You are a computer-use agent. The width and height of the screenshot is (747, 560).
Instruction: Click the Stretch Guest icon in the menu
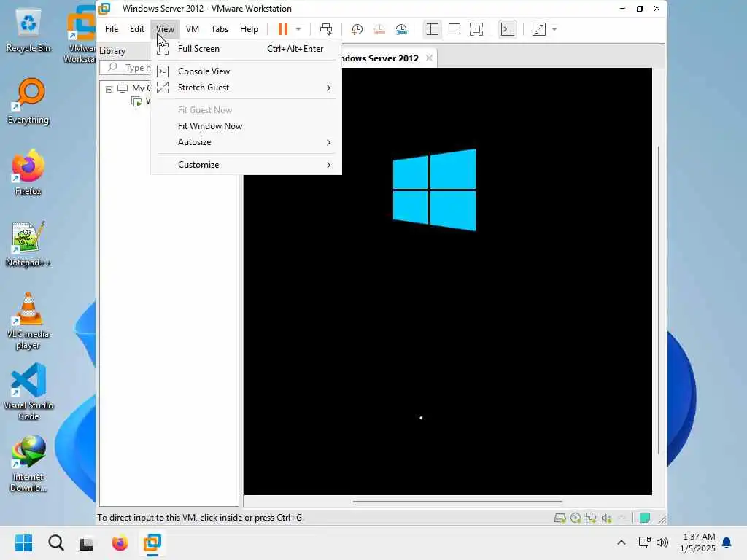pyautogui.click(x=163, y=87)
